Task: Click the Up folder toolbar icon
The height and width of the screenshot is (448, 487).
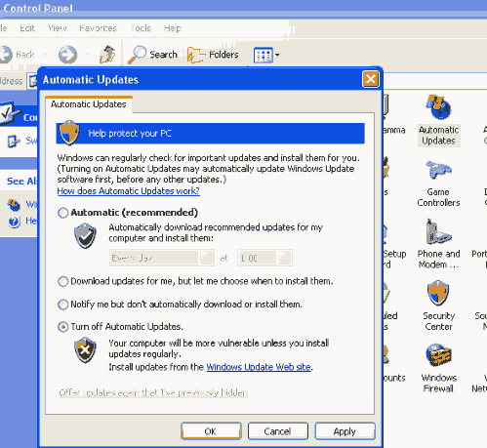Action: (107, 55)
